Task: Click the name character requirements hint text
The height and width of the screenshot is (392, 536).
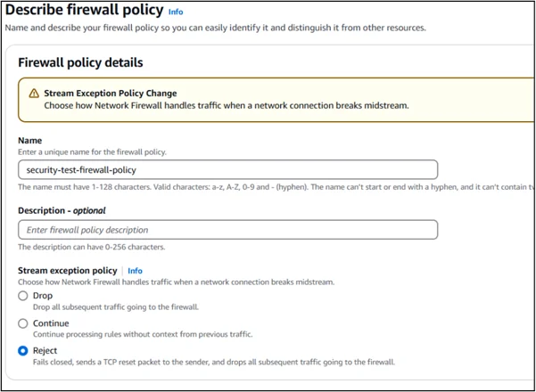Action: pos(268,187)
